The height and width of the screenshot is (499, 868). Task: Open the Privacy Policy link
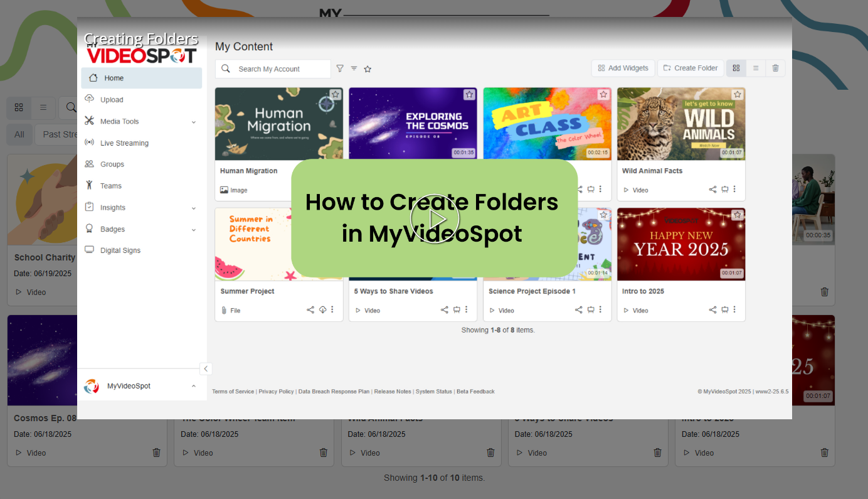coord(276,392)
